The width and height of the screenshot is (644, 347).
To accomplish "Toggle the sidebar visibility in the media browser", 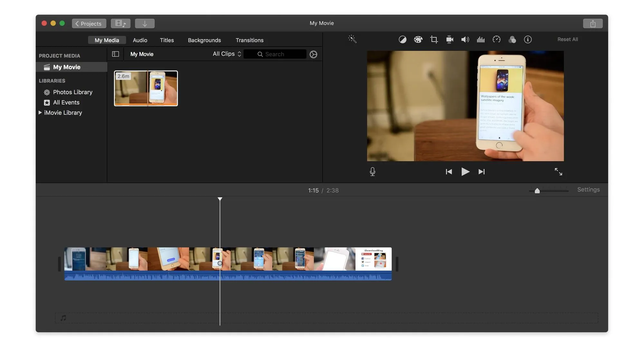I will coord(115,54).
